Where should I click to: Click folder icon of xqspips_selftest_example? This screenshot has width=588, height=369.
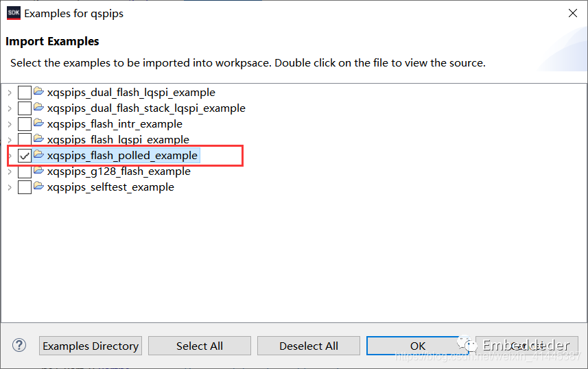pyautogui.click(x=39, y=187)
